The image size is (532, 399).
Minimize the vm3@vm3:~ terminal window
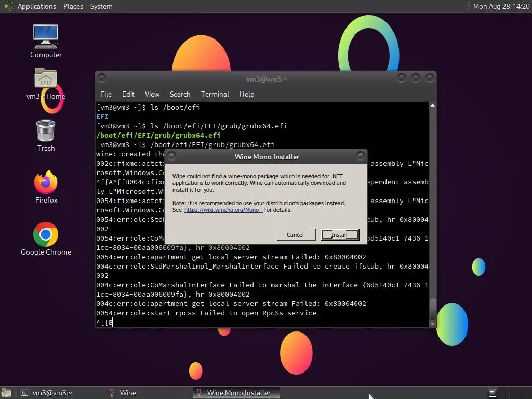pyautogui.click(x=402, y=78)
